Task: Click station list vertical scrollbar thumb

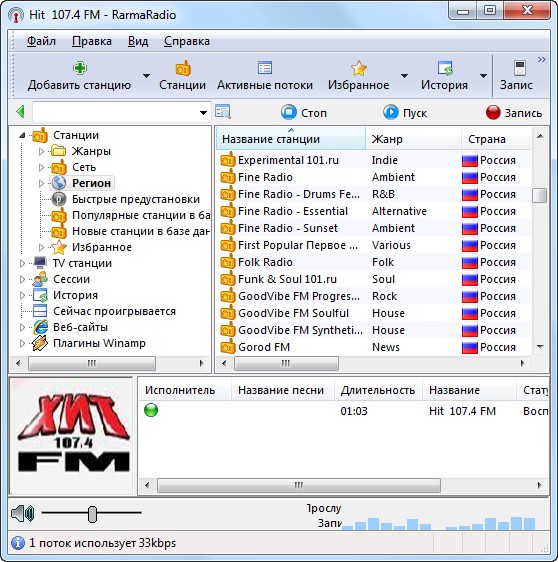Action: point(540,195)
